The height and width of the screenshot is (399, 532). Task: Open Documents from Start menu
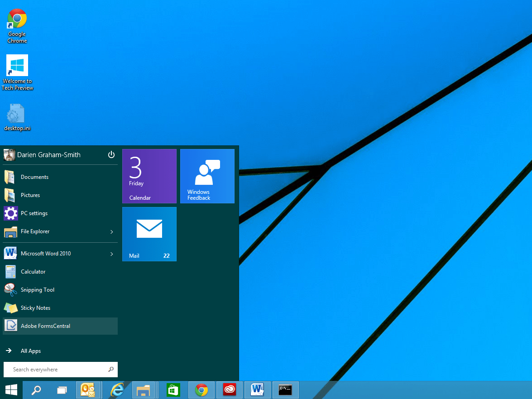pyautogui.click(x=60, y=177)
